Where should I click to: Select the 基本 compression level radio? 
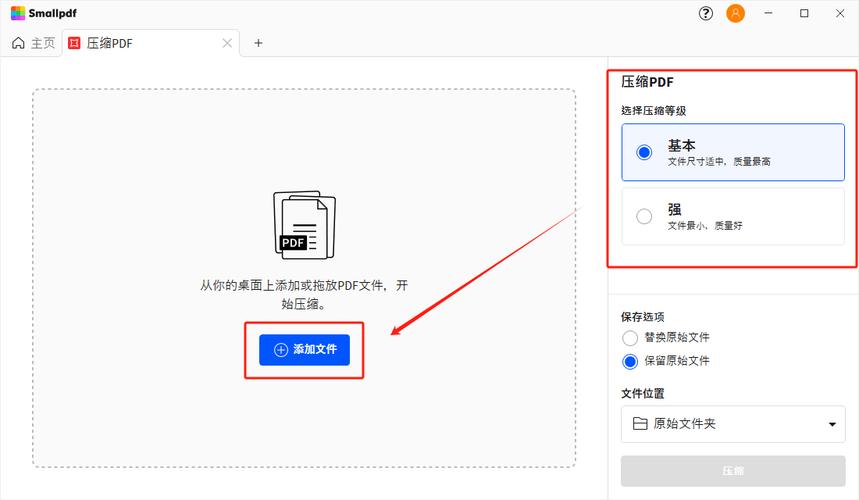644,152
